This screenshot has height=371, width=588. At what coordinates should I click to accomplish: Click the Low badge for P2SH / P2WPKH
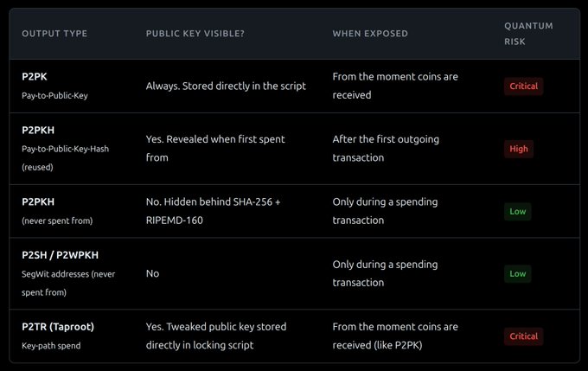[519, 273]
